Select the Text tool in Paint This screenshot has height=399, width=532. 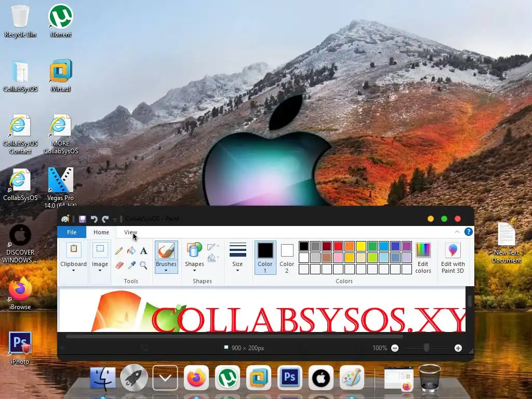click(x=143, y=251)
